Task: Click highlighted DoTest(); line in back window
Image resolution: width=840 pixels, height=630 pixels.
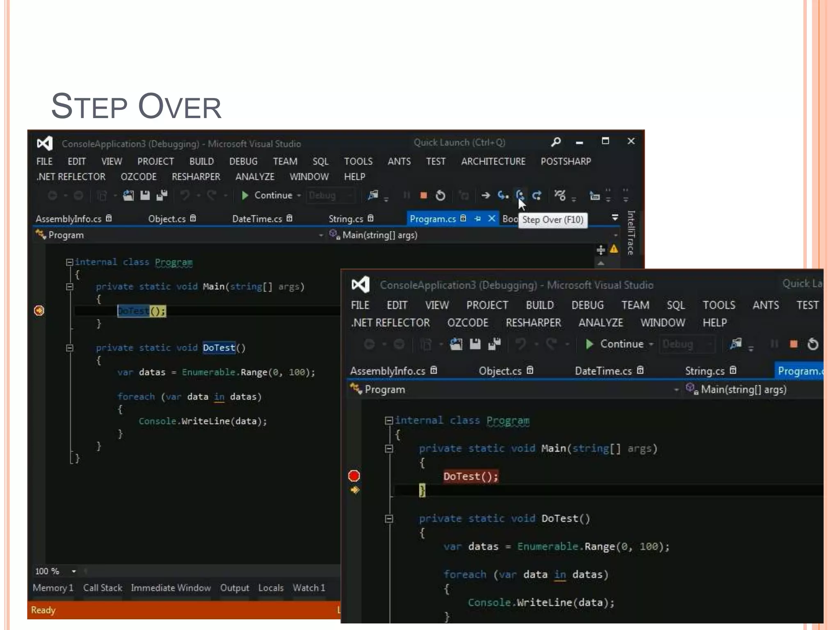Action: [142, 311]
